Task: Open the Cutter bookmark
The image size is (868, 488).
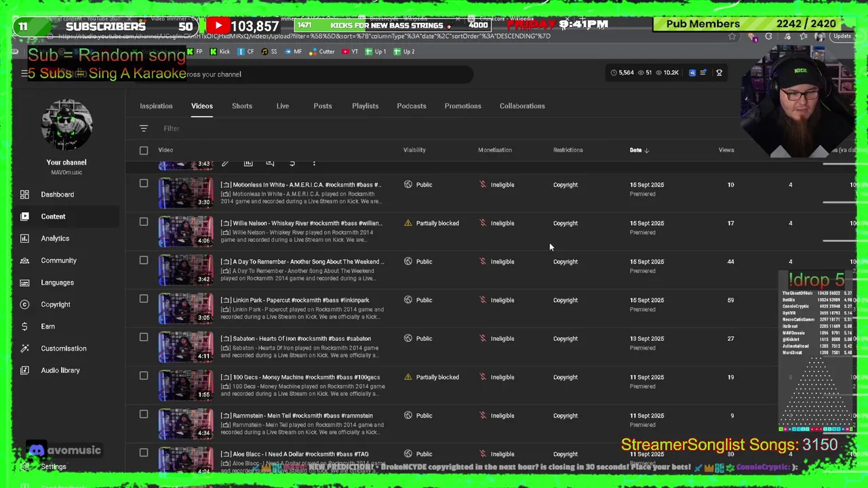Action: coord(323,52)
